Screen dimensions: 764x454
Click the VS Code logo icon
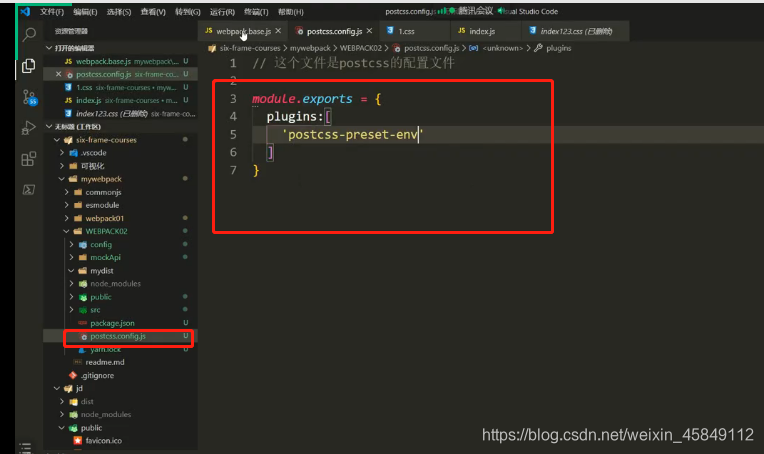25,11
